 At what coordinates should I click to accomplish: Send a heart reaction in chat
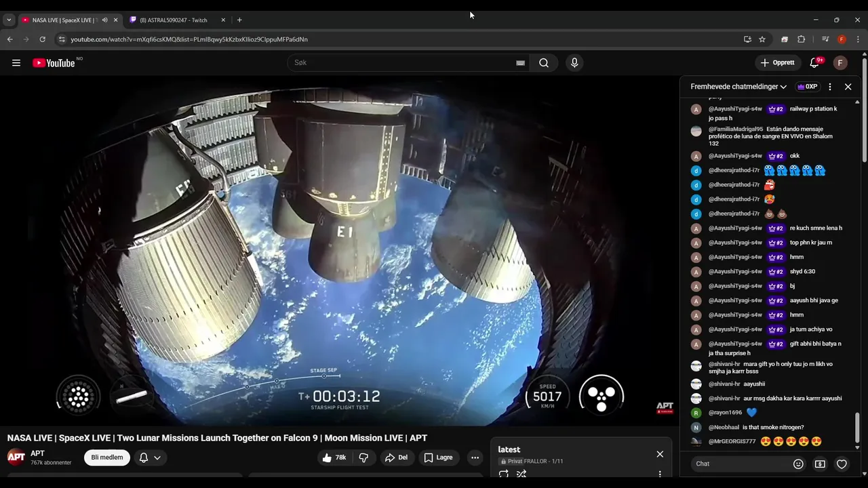coord(842,464)
